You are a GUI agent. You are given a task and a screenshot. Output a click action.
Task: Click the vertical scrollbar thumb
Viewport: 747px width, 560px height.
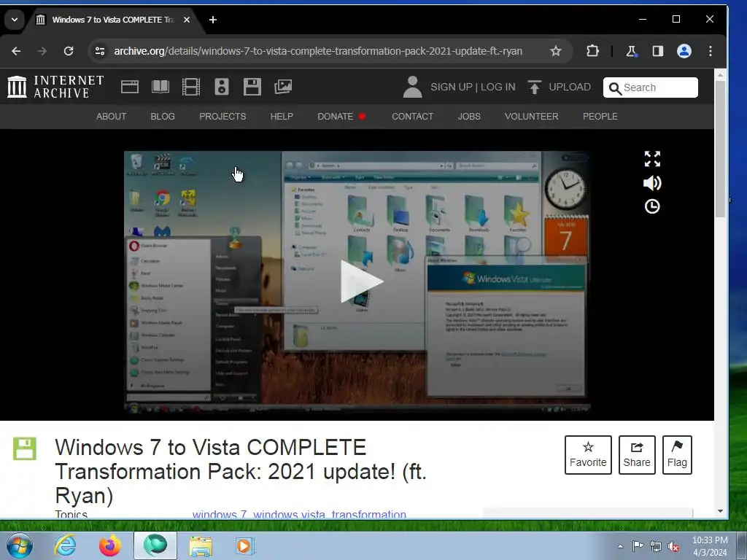720,149
